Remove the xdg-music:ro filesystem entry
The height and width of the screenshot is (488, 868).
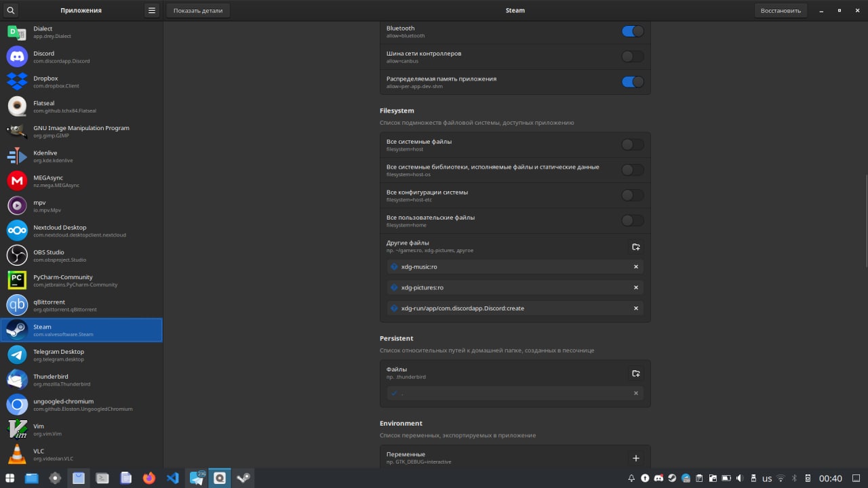point(635,267)
